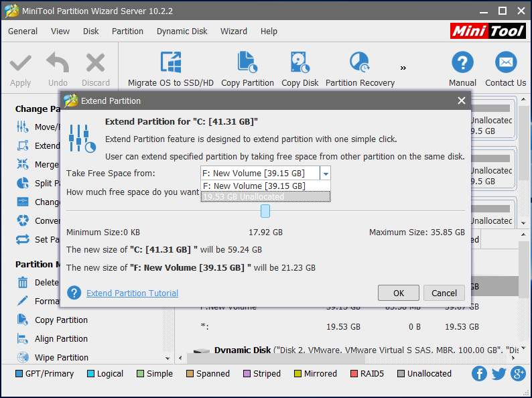Open the View menu
Screen dimensions: 532x398
[x=60, y=31]
